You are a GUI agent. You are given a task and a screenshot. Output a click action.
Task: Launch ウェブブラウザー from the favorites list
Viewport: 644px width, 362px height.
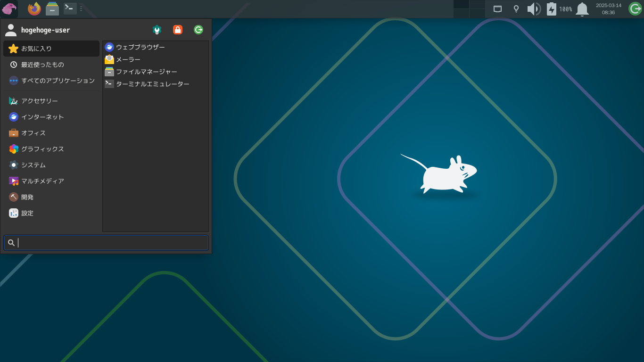(156, 47)
